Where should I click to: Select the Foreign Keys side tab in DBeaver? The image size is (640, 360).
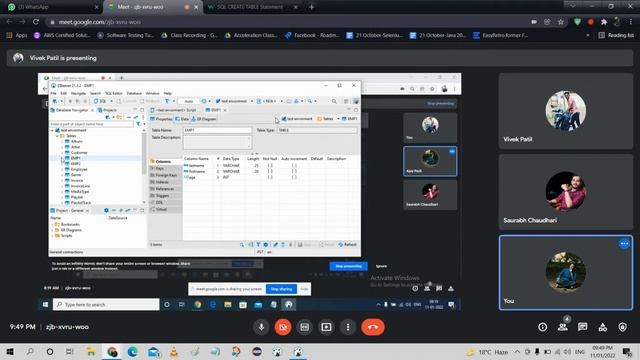pos(165,175)
